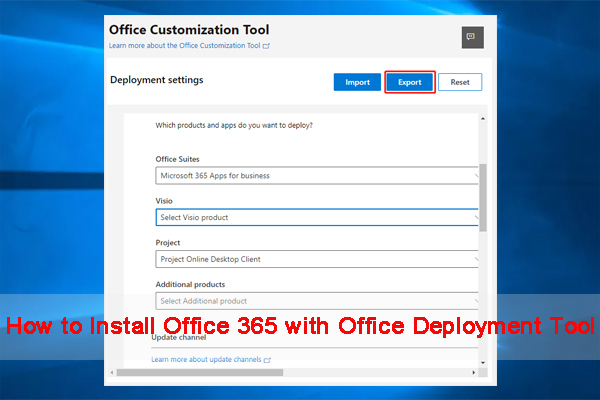Click the Export button
Viewport: 600px width, 400px height.
(409, 82)
